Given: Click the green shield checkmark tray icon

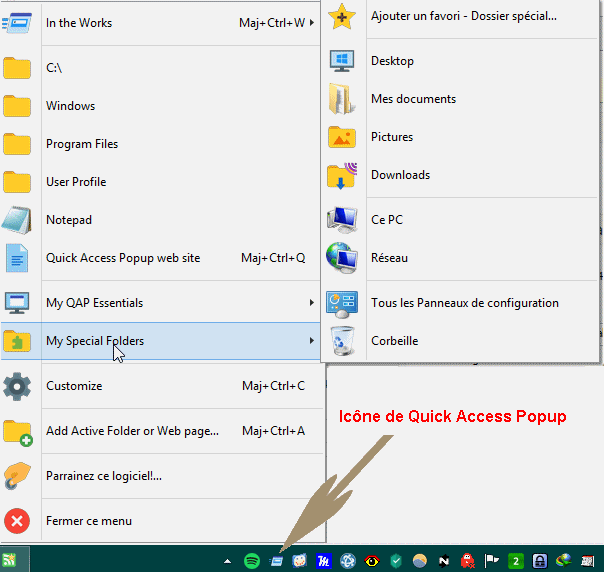Looking at the screenshot, I should (396, 561).
